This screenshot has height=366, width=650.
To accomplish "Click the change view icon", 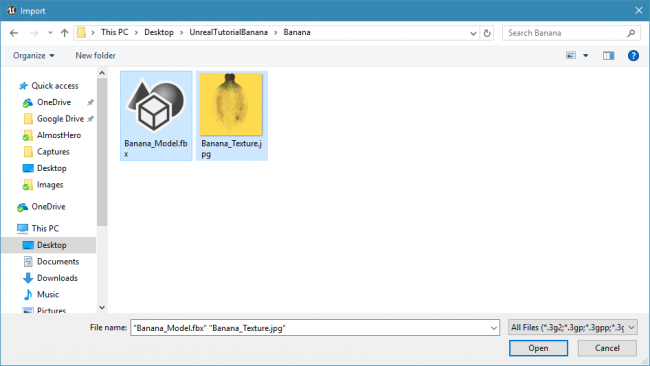I will [x=571, y=56].
